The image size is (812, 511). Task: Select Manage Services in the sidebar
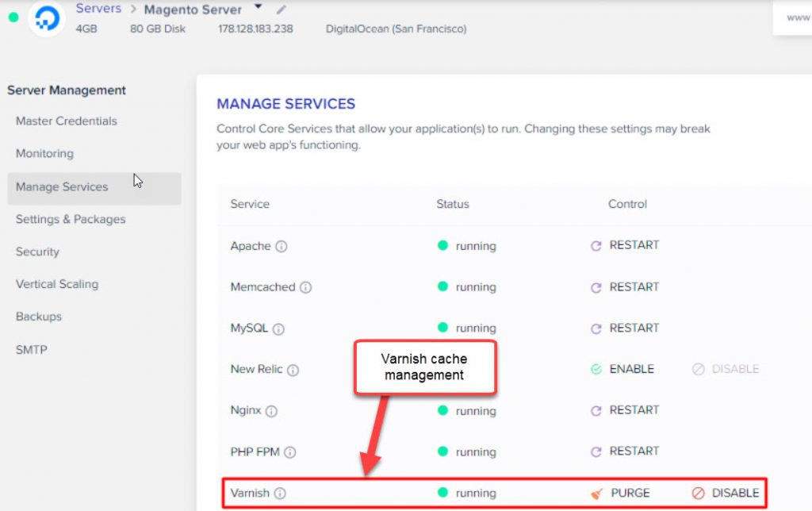click(94, 187)
